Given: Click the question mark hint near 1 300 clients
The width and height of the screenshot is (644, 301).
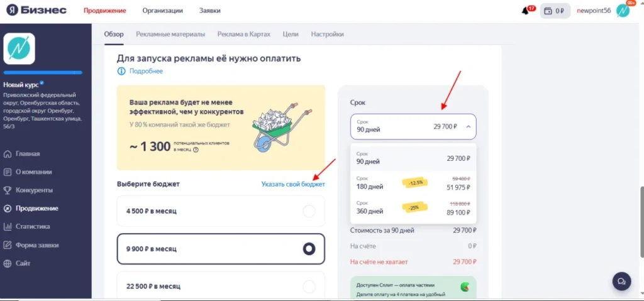Looking at the screenshot, I should 196,150.
